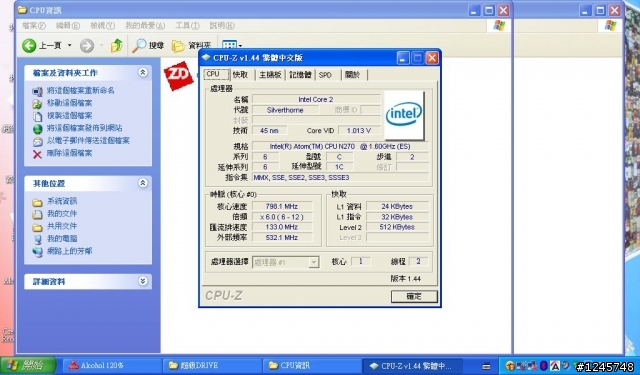The height and width of the screenshot is (375, 640).
Task: Click the red A input method tray icon
Action: point(555,366)
